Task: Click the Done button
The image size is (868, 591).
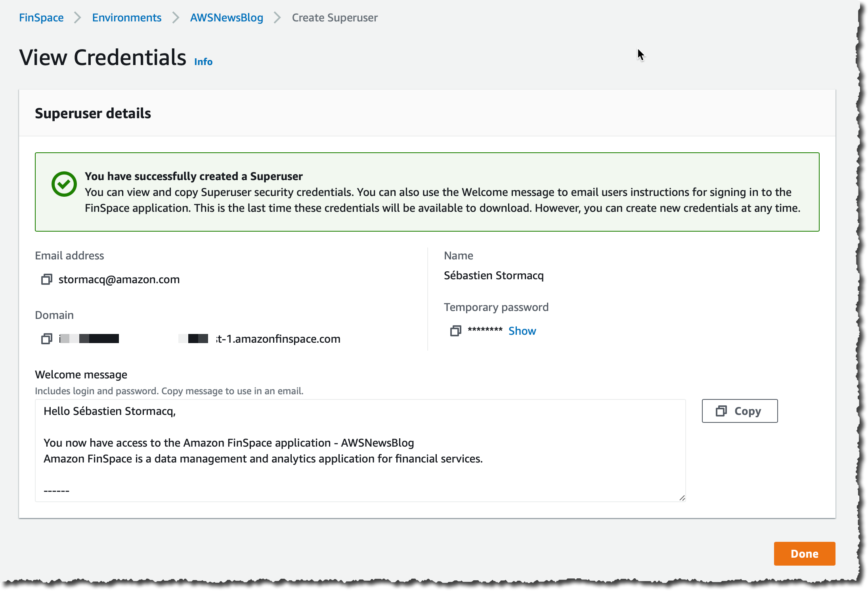Action: (805, 554)
